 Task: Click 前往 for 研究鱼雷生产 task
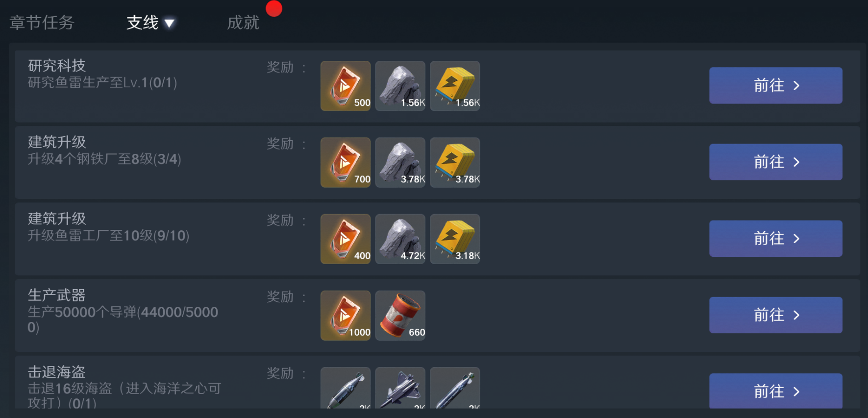point(776,85)
